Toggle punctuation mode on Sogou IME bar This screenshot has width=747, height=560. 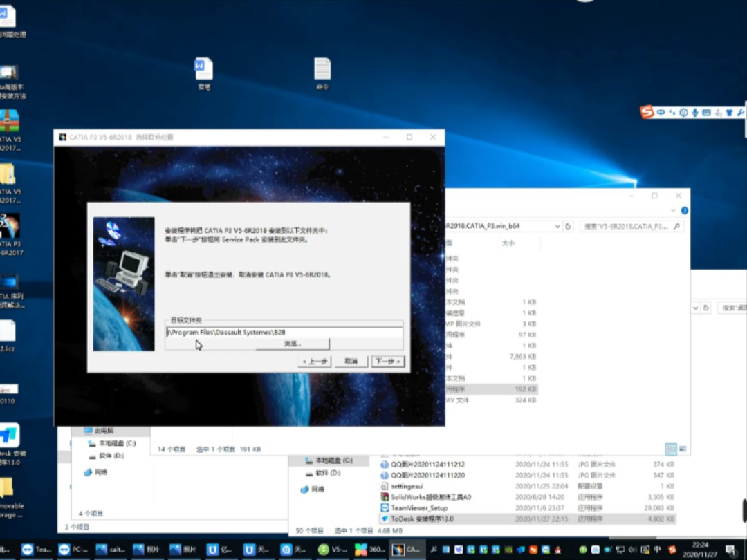672,113
